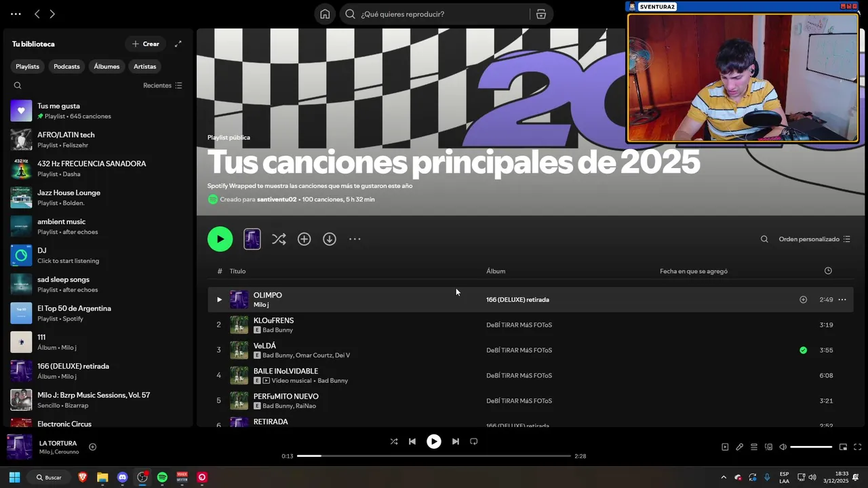Toggle repeat mode in player bar

click(474, 441)
